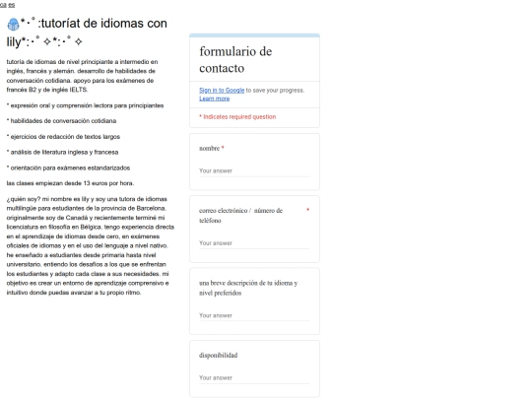532x399 pixels.
Task: Click the intro paragraph starting "tutoría de idiomas de nivel"
Action: 82,76
